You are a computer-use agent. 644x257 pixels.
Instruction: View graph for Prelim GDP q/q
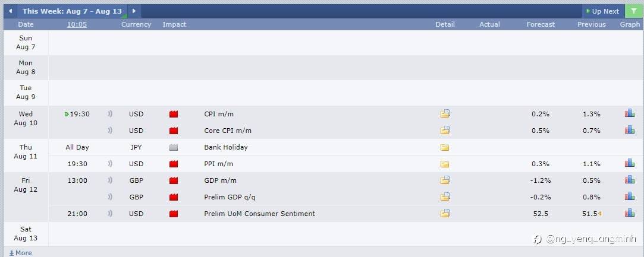pos(629,196)
